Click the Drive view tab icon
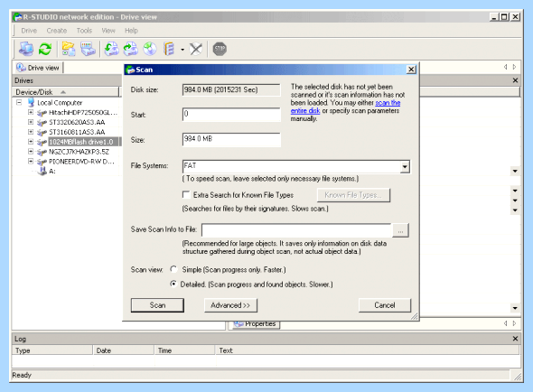 pyautogui.click(x=21, y=68)
